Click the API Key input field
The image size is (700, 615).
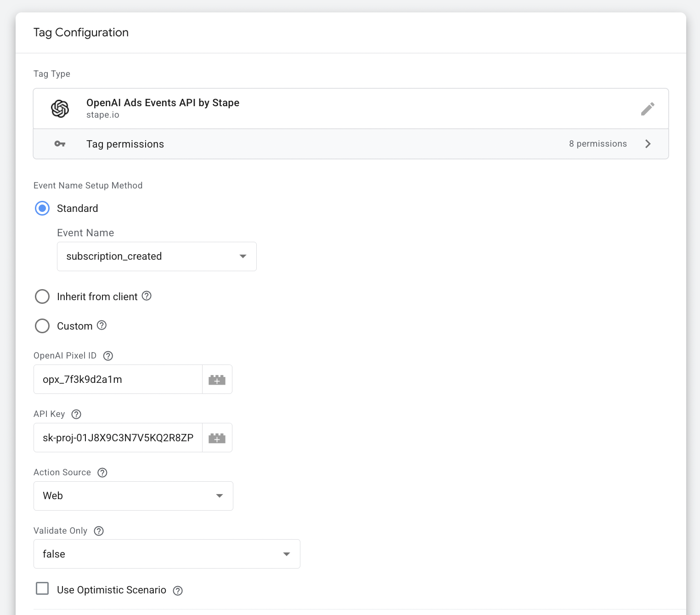pyautogui.click(x=118, y=438)
